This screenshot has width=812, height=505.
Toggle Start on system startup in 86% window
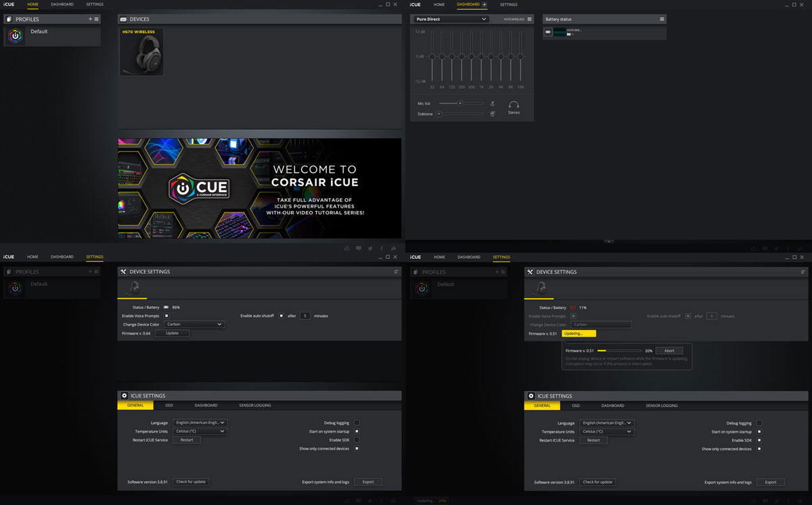click(x=357, y=431)
